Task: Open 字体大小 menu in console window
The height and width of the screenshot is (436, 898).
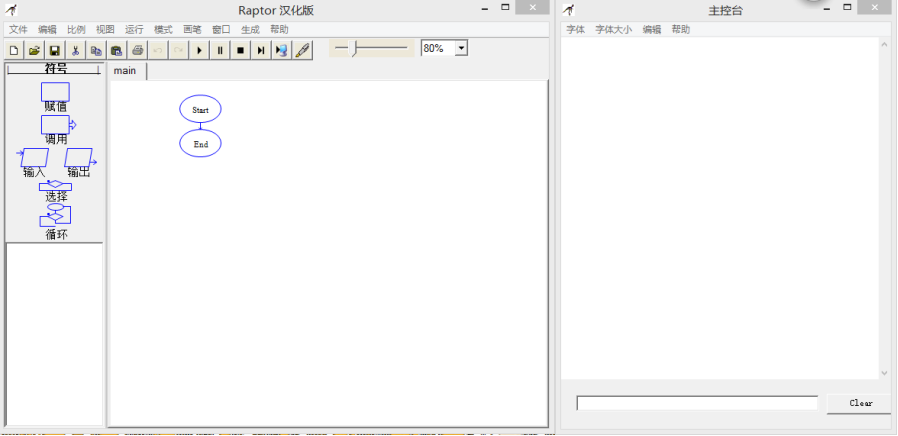Action: tap(614, 29)
